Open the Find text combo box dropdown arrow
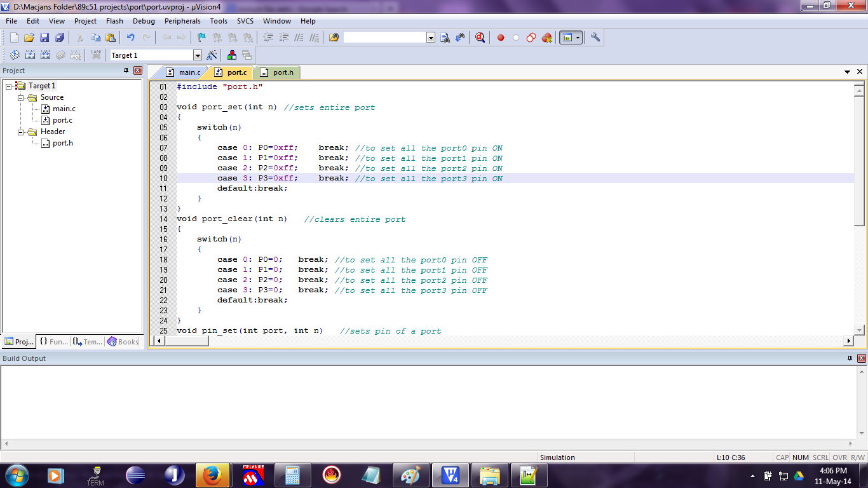 click(x=431, y=37)
